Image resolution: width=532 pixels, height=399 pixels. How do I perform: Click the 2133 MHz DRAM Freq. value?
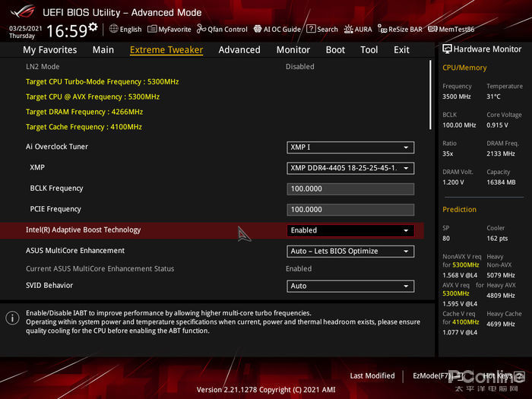[501, 154]
